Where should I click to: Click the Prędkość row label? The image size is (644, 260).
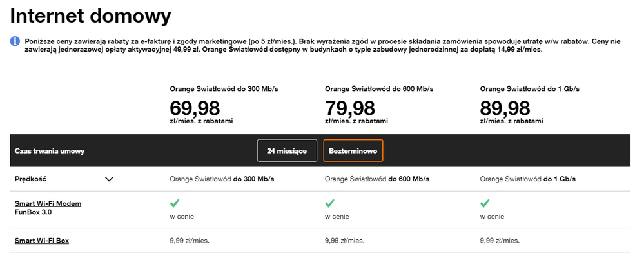click(30, 179)
